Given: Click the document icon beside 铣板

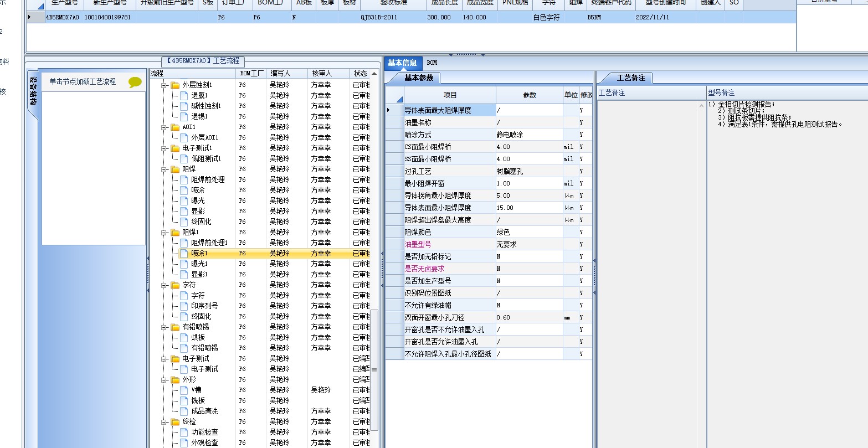Looking at the screenshot, I should point(184,401).
